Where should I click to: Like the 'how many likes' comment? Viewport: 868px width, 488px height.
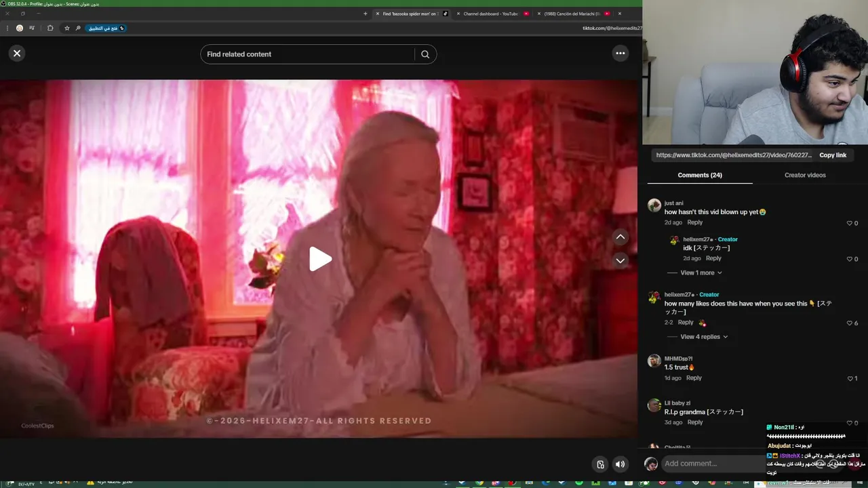click(849, 323)
